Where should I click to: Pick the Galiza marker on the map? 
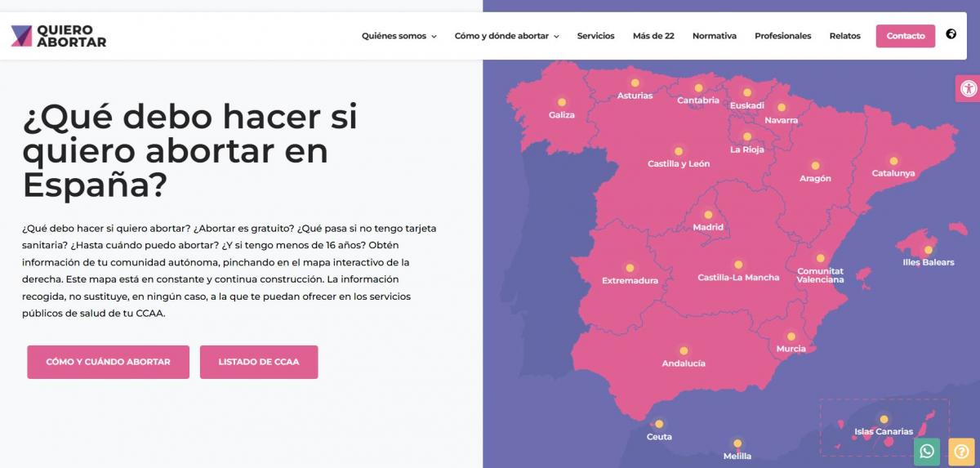(562, 103)
